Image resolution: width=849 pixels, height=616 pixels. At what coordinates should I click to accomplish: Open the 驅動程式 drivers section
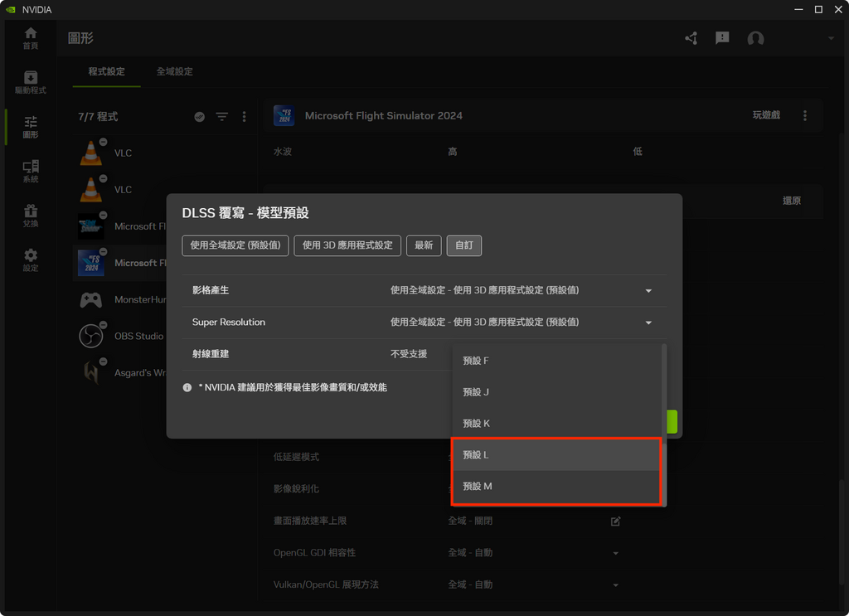point(30,83)
